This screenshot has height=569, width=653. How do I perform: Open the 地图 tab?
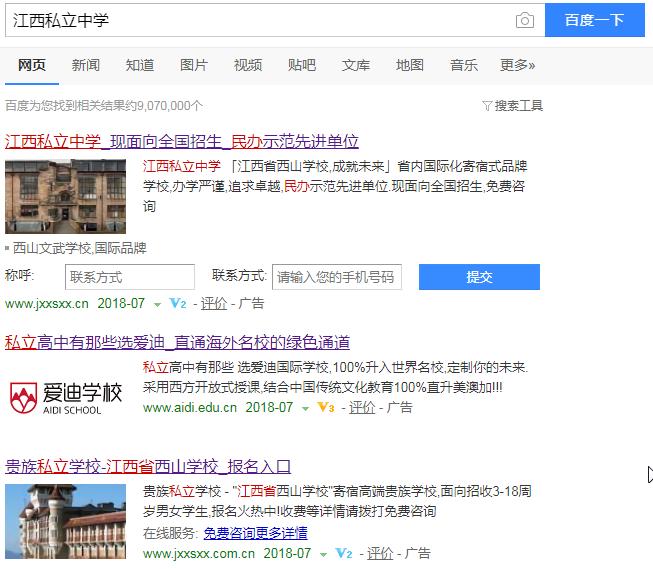(x=410, y=65)
